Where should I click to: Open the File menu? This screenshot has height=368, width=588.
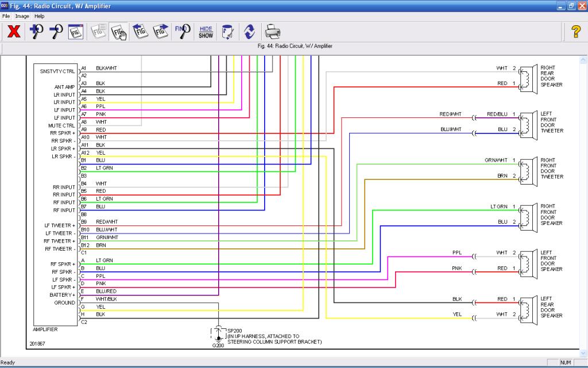coord(6,16)
